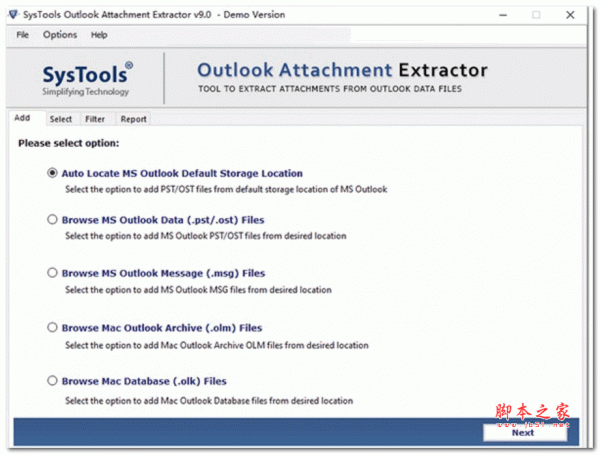Click the SysTools app icon in title bar
The width and height of the screenshot is (600, 455).
(x=13, y=15)
